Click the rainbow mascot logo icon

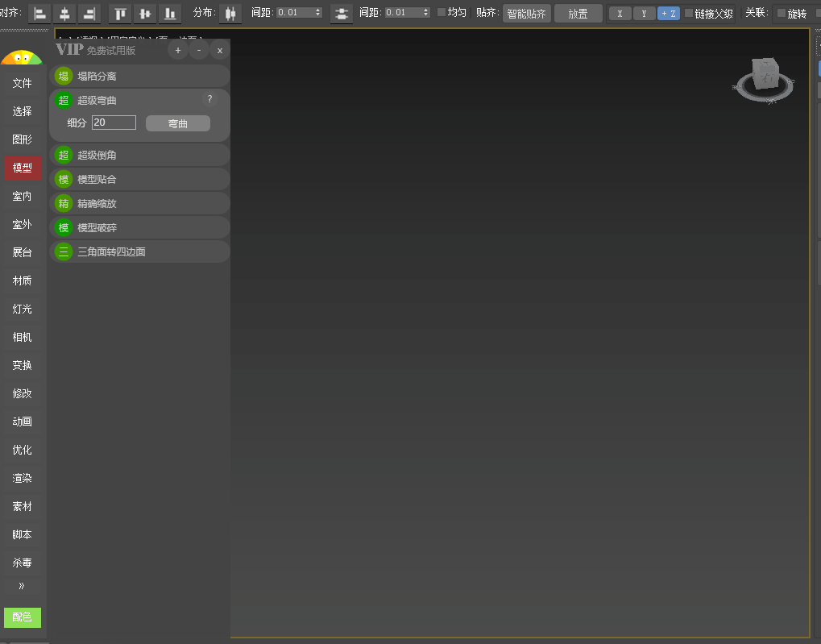pos(22,59)
